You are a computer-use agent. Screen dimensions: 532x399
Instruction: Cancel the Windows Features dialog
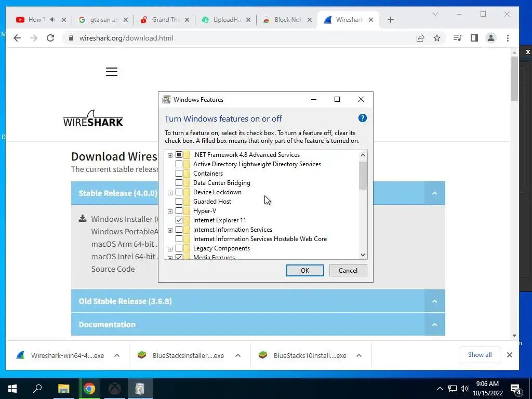348,270
